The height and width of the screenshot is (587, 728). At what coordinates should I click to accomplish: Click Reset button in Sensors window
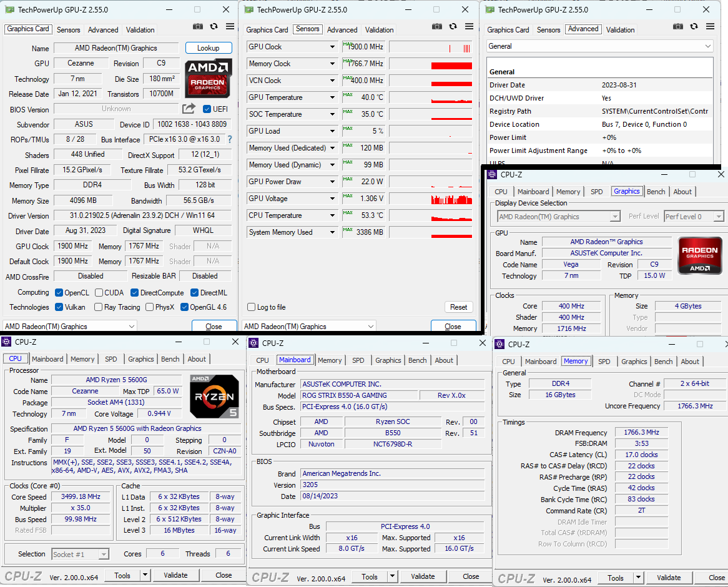(458, 307)
